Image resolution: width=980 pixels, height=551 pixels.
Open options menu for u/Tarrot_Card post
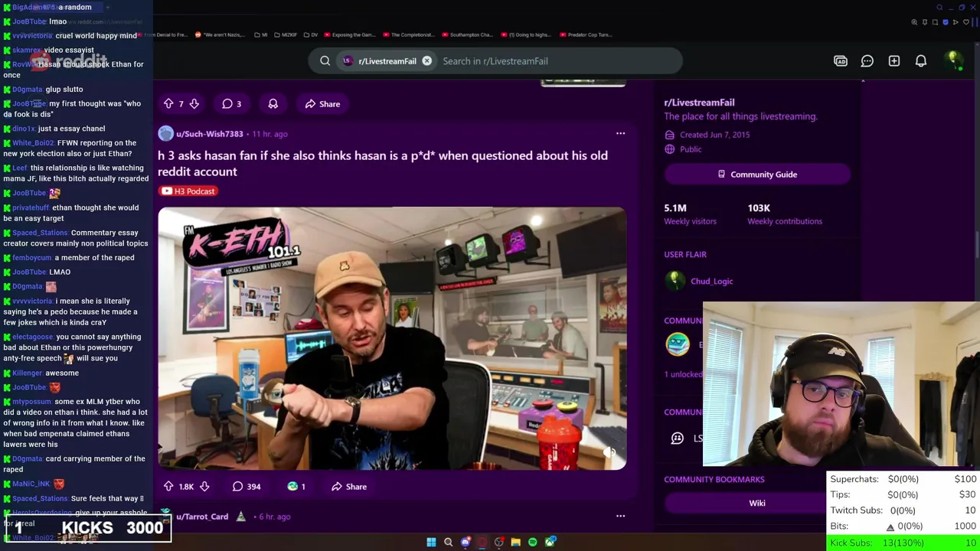(620, 517)
